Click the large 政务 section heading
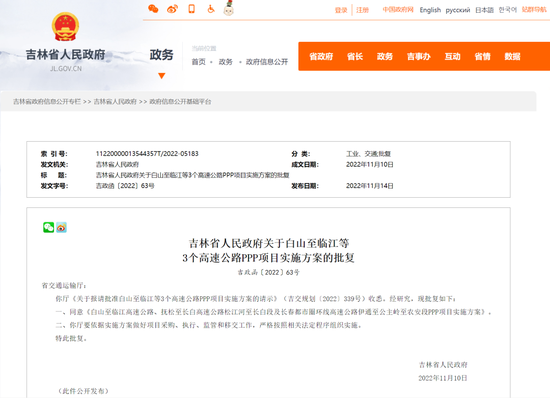 pos(161,55)
